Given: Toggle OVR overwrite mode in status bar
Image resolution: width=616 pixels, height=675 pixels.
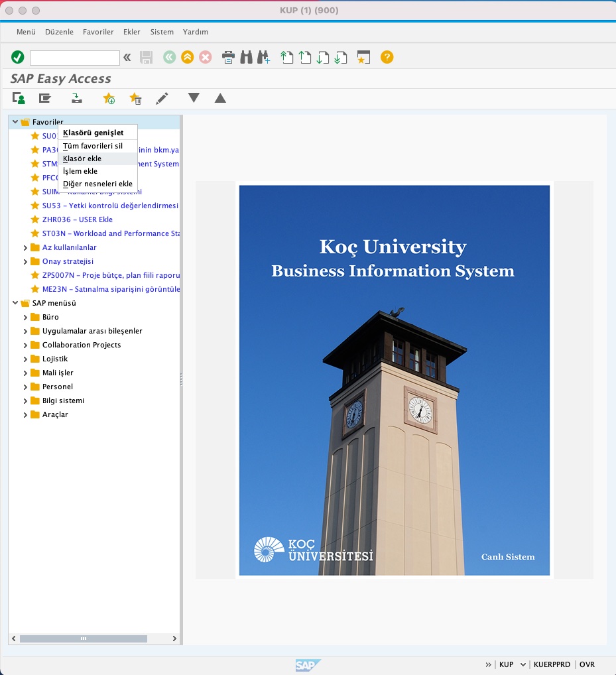Looking at the screenshot, I should [x=587, y=664].
